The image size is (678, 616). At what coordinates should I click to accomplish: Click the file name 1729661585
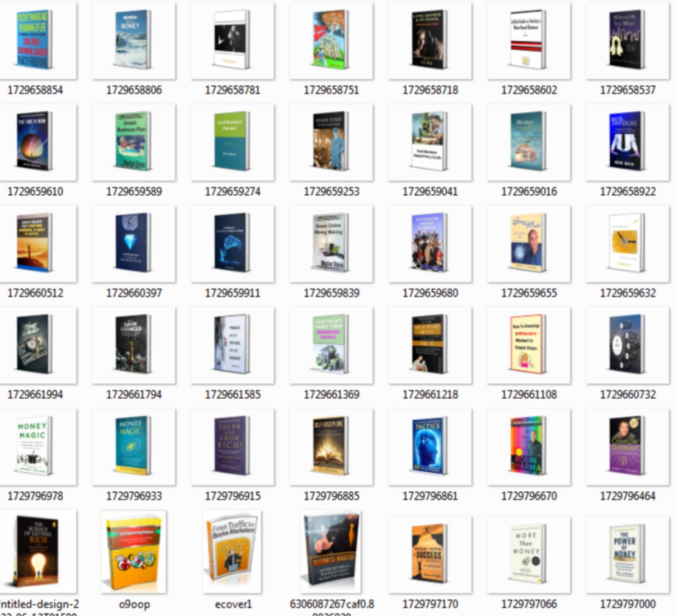point(232,395)
